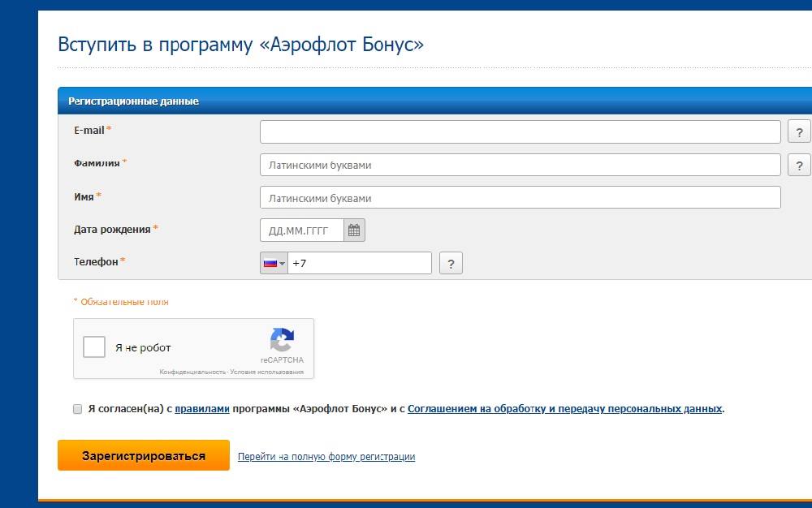
Task: Click the Фамилия input field
Action: click(520, 165)
